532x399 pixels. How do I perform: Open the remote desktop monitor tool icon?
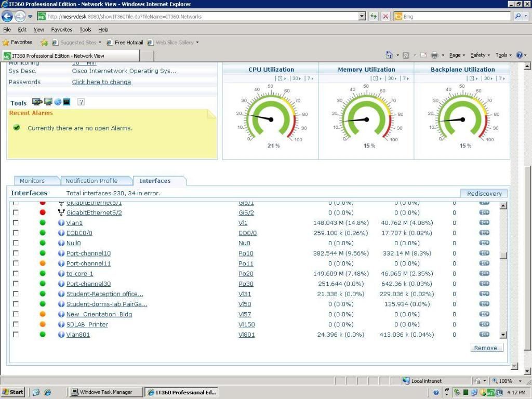click(x=48, y=102)
